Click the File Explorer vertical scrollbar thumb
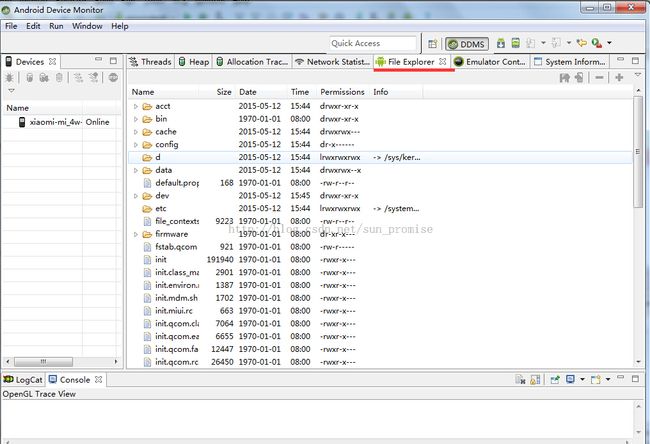 click(638, 151)
